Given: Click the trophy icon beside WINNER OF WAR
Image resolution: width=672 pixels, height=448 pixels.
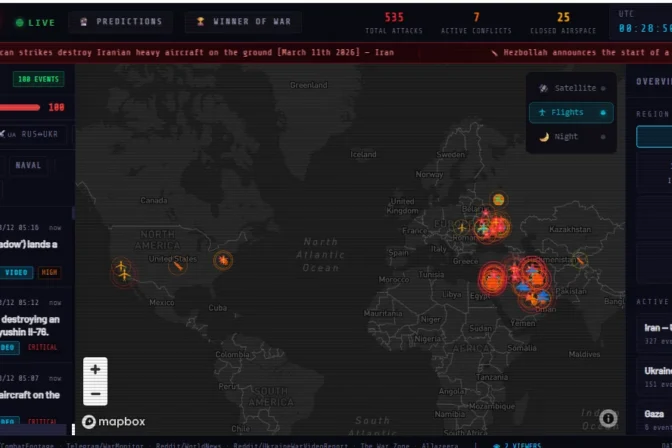Looking at the screenshot, I should pyautogui.click(x=200, y=21).
